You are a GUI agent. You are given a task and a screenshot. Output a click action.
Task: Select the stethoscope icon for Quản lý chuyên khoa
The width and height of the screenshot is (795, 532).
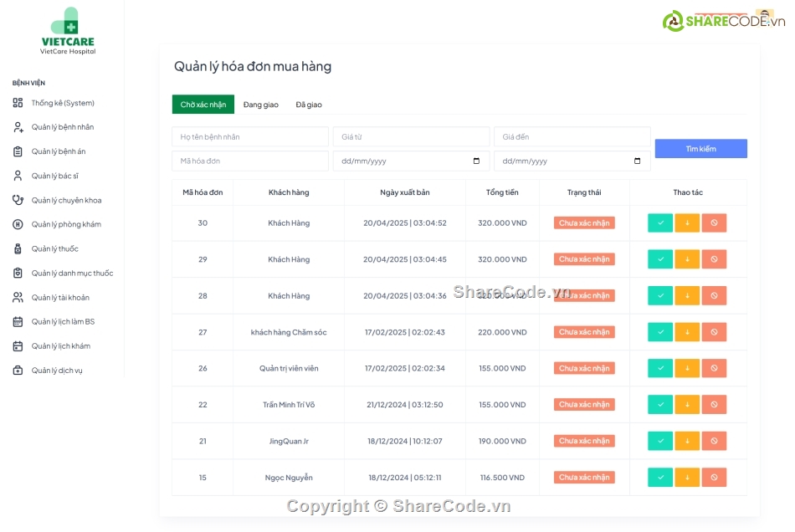[x=18, y=200]
